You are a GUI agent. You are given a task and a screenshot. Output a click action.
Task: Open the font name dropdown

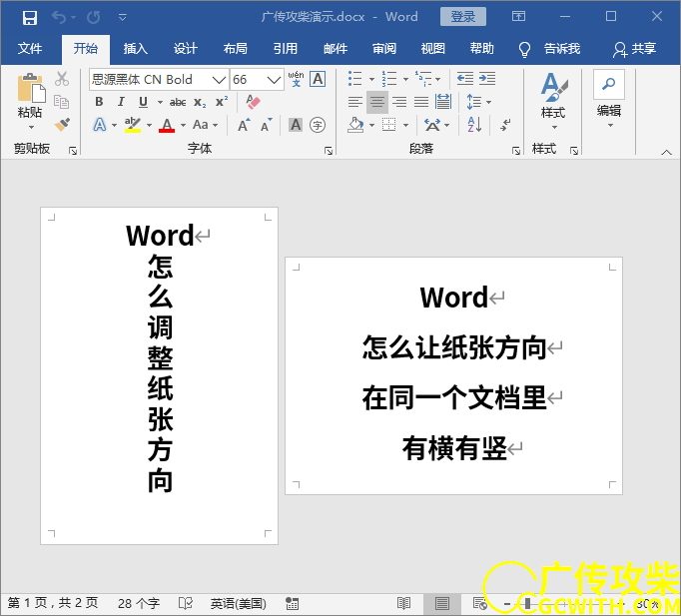click(x=219, y=80)
